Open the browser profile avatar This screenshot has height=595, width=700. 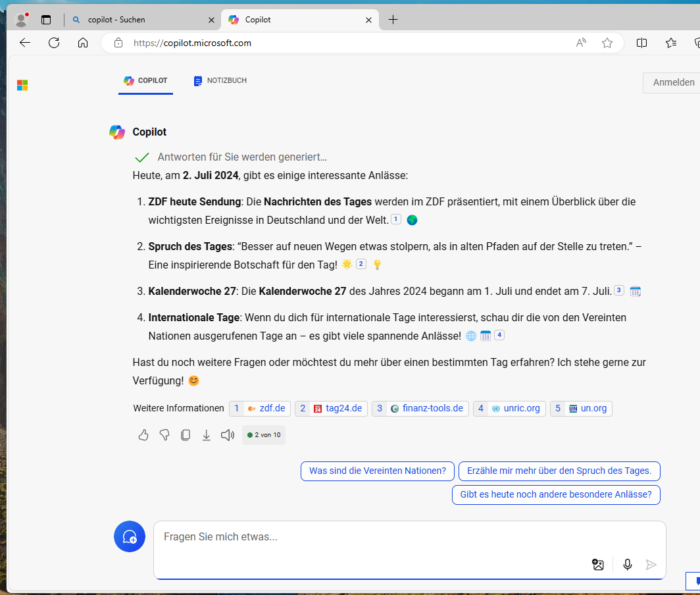click(x=21, y=20)
